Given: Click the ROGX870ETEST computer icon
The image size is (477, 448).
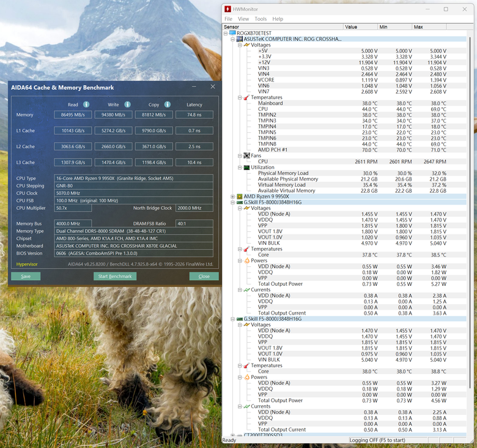Looking at the screenshot, I should click(233, 33).
